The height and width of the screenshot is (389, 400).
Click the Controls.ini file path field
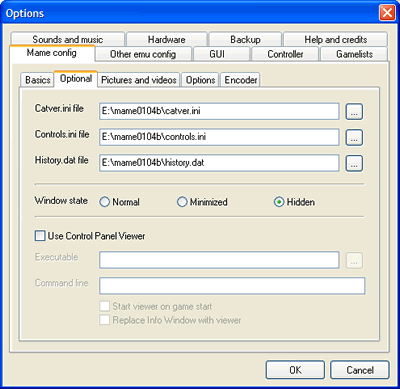click(219, 137)
